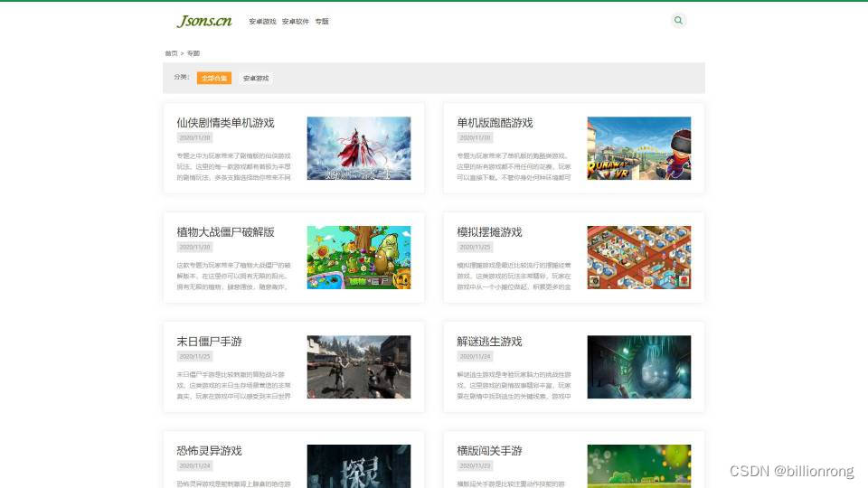Image resolution: width=868 pixels, height=488 pixels.
Task: Click the description text of 植物大战僵尸破解版
Action: click(233, 277)
